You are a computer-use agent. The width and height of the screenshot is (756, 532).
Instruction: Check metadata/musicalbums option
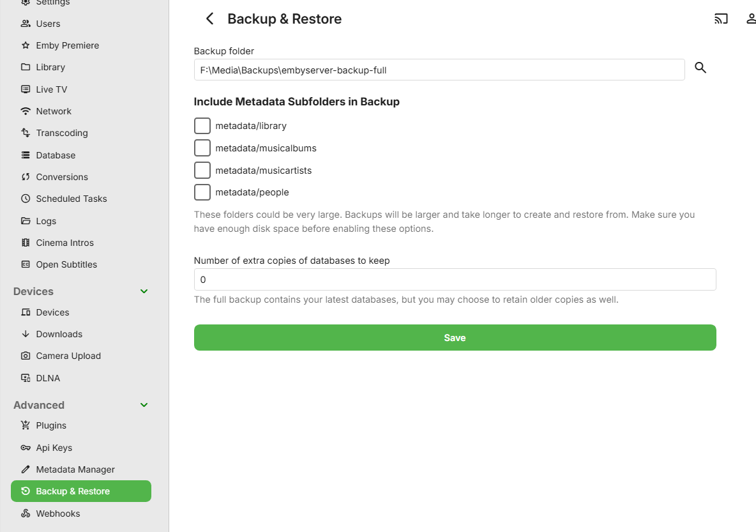(x=202, y=148)
